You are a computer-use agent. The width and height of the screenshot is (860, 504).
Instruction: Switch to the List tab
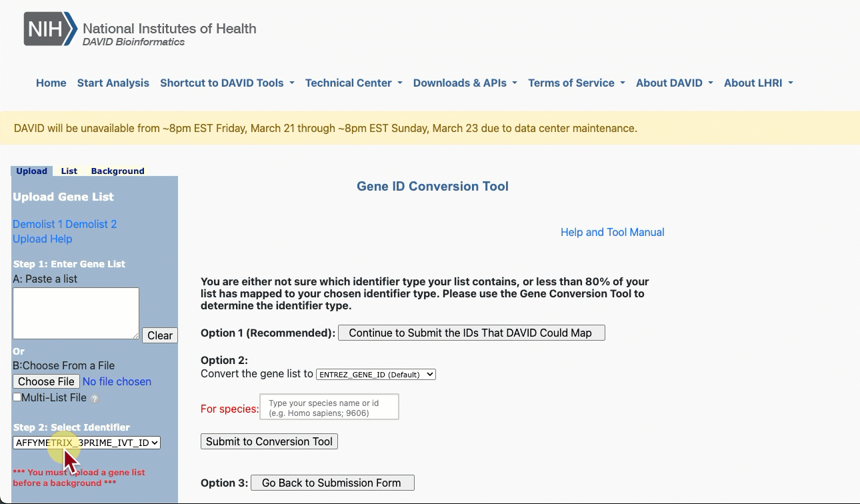pyautogui.click(x=69, y=171)
